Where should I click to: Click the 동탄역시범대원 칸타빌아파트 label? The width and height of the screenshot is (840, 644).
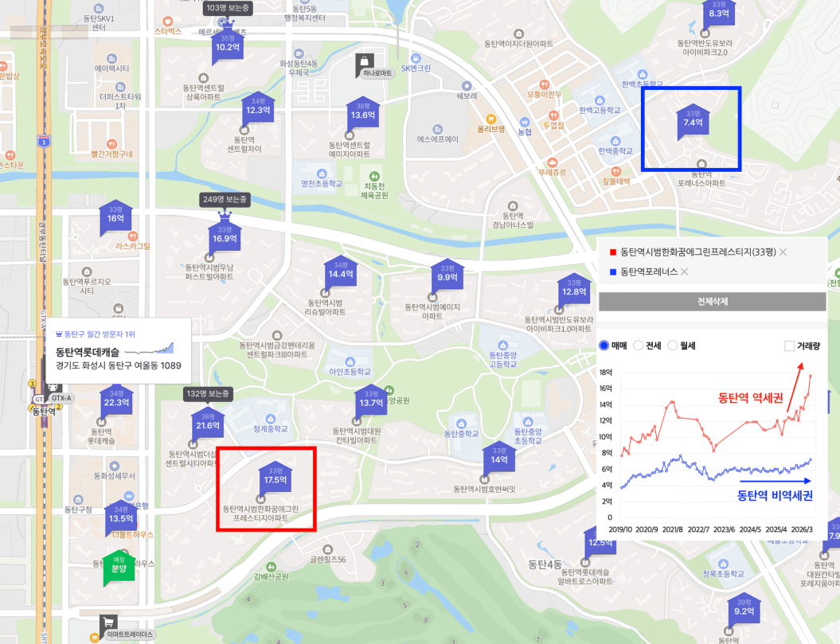coord(356,435)
